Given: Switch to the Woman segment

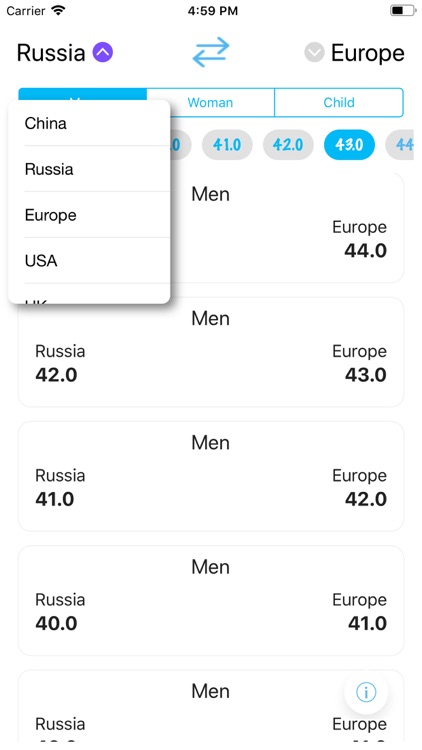Looking at the screenshot, I should pos(211,102).
